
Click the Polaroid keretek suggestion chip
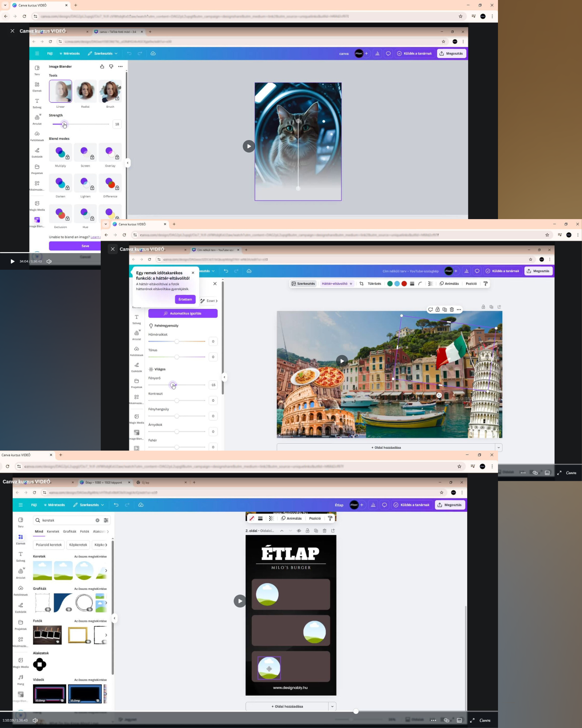click(x=49, y=545)
